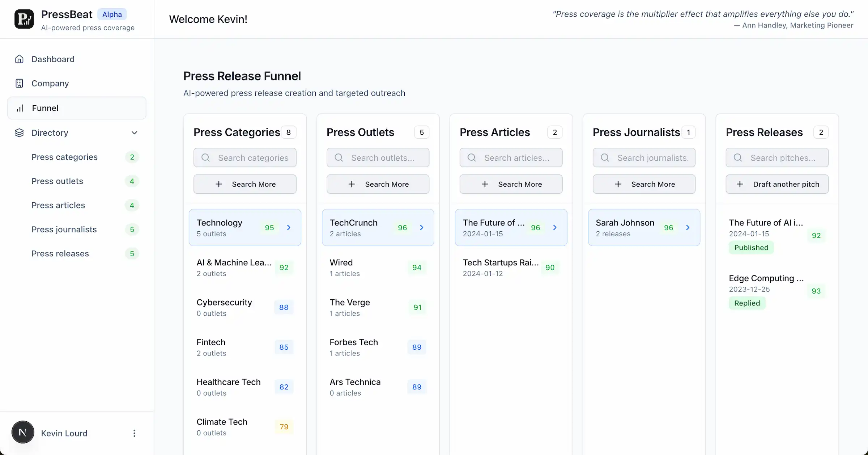
Task: Select Healthcare Tech category row
Action: coord(245,387)
